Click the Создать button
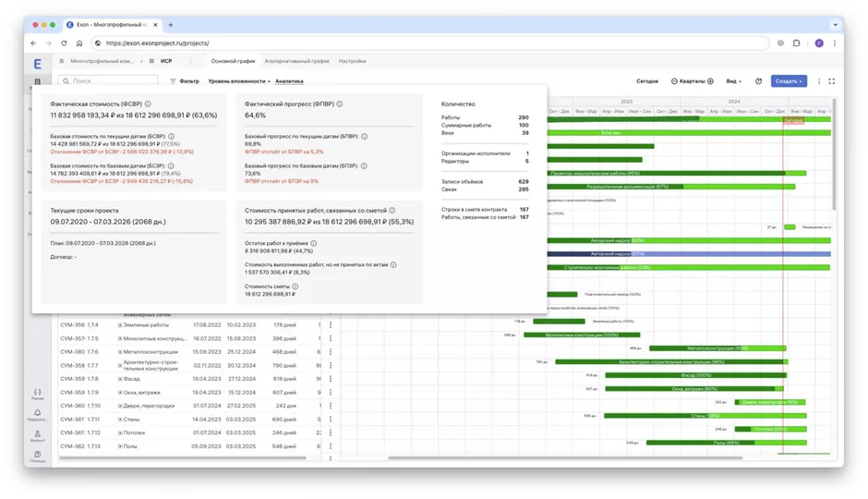 (x=789, y=81)
